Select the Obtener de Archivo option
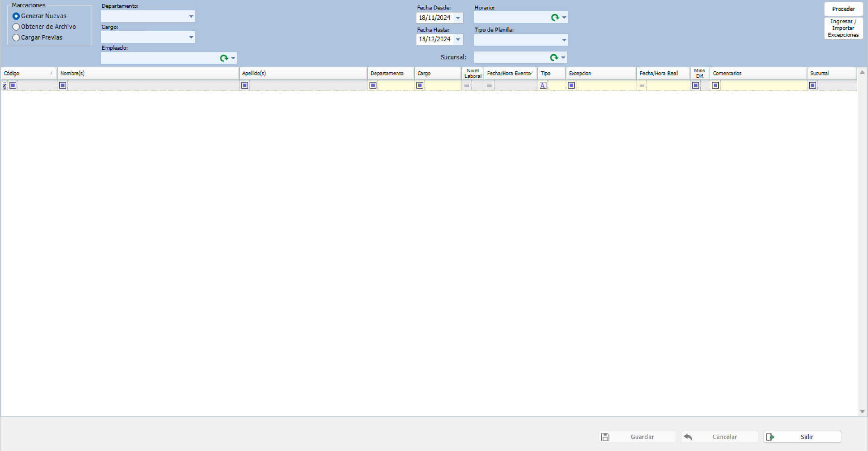 coord(16,27)
